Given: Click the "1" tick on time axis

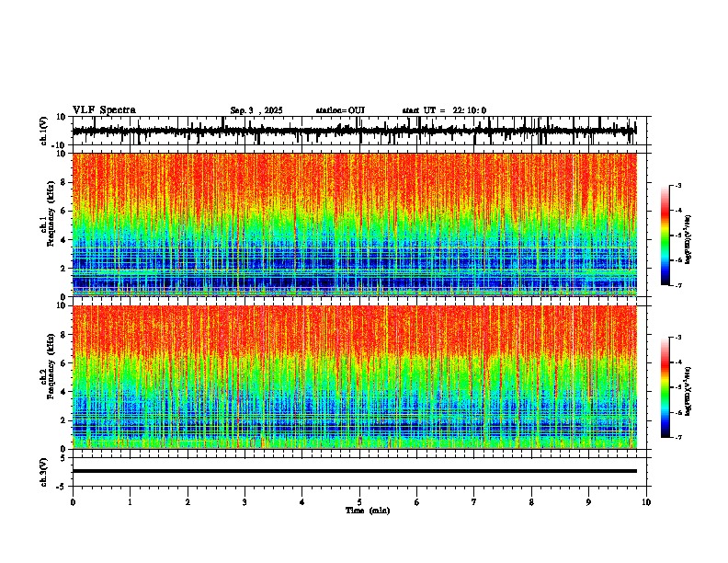Looking at the screenshot, I should (x=130, y=502).
